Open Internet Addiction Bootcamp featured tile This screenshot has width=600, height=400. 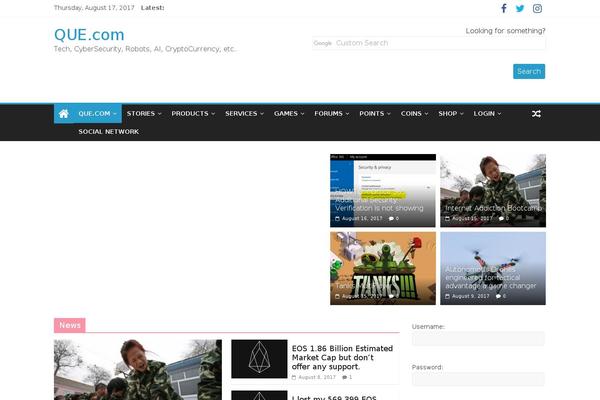pyautogui.click(x=493, y=191)
